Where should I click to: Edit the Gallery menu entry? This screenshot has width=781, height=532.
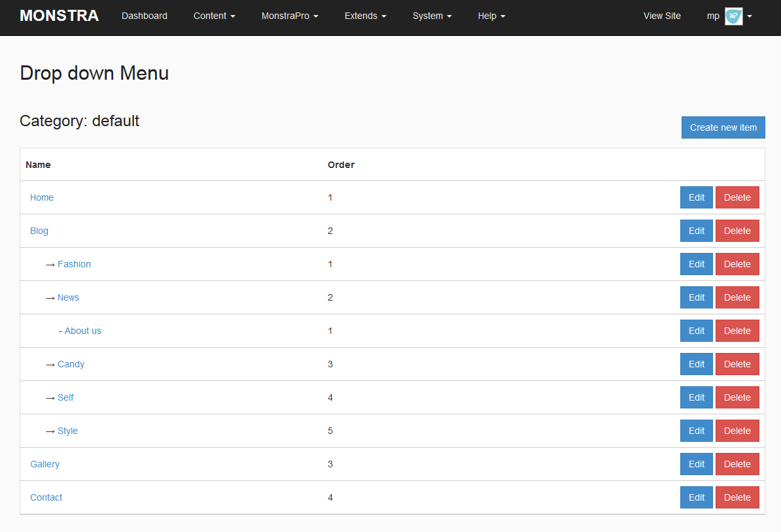tap(696, 463)
